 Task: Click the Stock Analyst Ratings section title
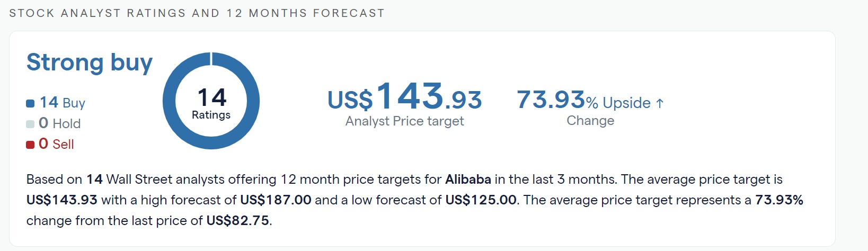pyautogui.click(x=197, y=13)
